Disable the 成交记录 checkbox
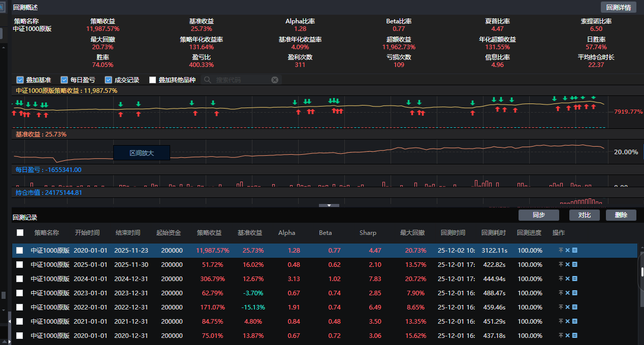 tap(108, 80)
